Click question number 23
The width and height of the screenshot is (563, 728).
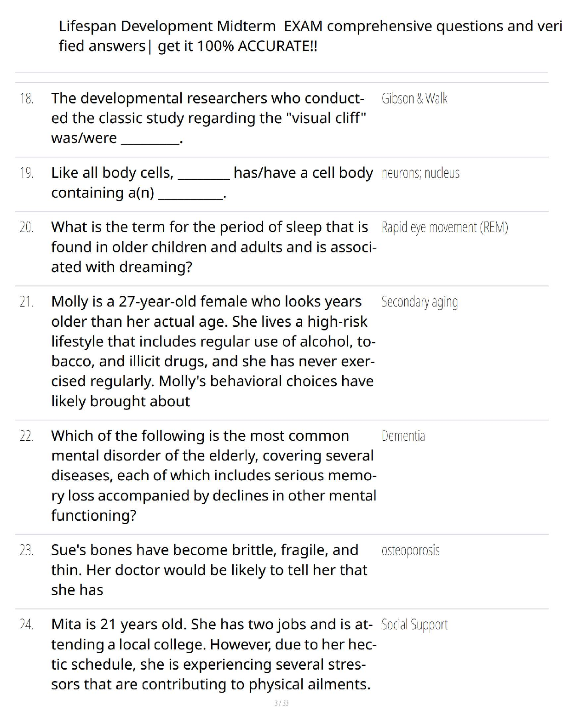coord(27,550)
